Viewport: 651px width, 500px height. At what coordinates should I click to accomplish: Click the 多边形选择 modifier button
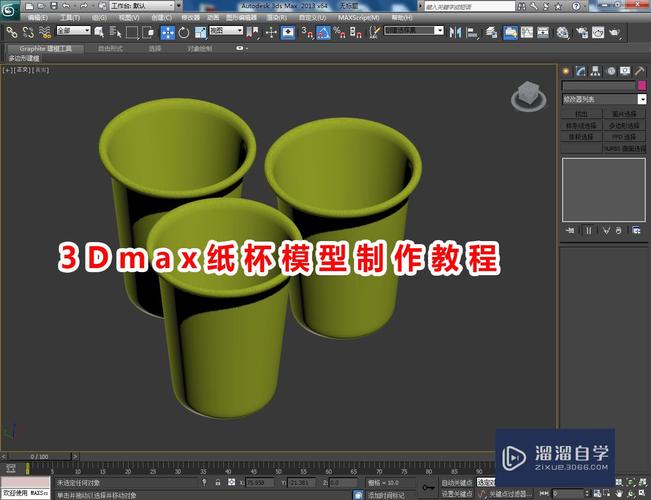624,126
